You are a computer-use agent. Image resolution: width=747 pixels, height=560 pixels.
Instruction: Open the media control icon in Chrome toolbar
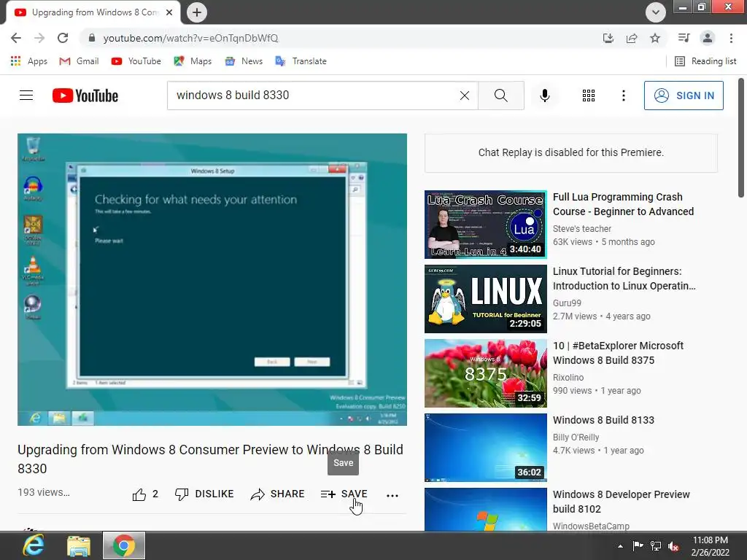(684, 38)
